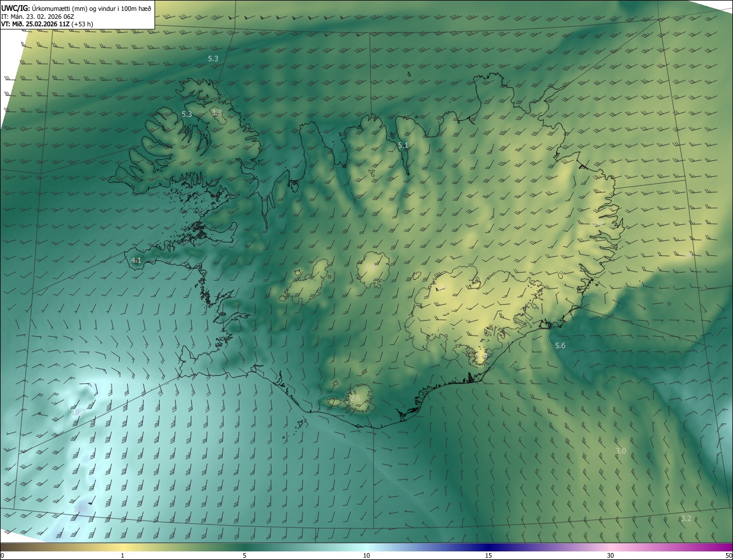Click the 1 tick label on the color scale
The width and height of the screenshot is (733, 560).
coord(123,555)
